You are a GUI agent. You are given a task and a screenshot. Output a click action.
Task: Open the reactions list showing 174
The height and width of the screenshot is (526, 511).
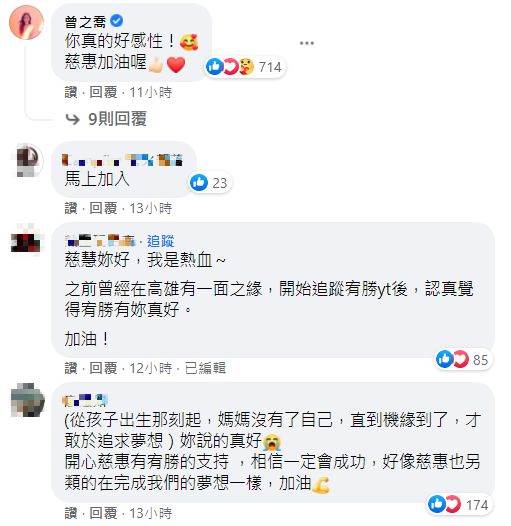tap(458, 504)
